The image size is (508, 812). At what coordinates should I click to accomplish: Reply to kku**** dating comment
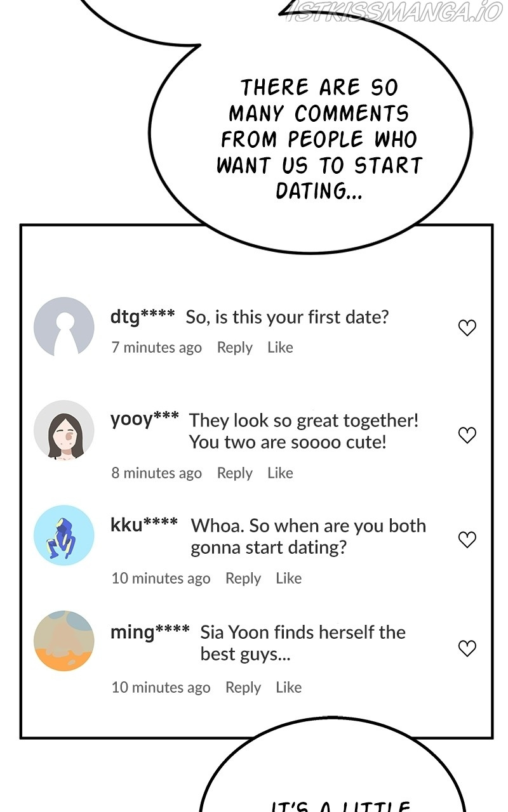pos(243,579)
